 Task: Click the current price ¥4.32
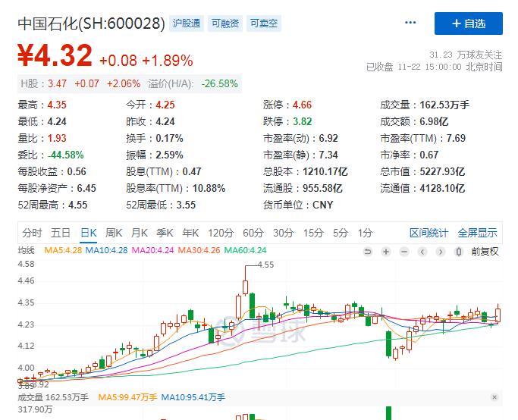pyautogui.click(x=55, y=55)
